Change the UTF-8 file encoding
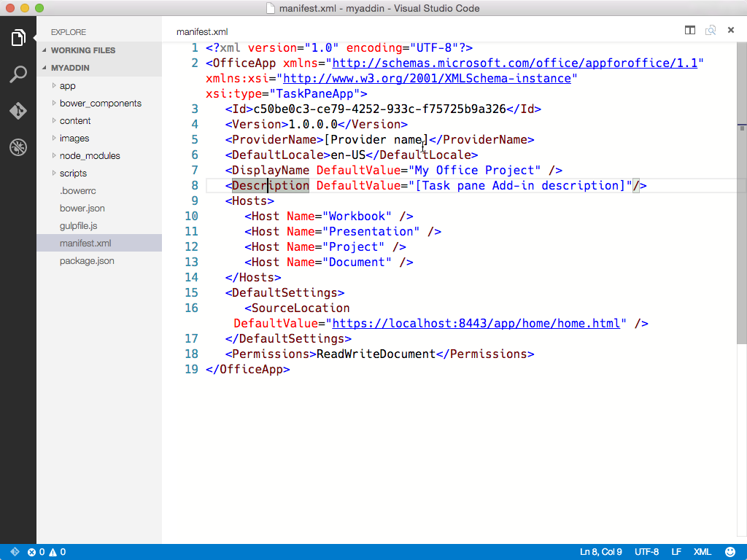The image size is (747, 560). tap(646, 552)
